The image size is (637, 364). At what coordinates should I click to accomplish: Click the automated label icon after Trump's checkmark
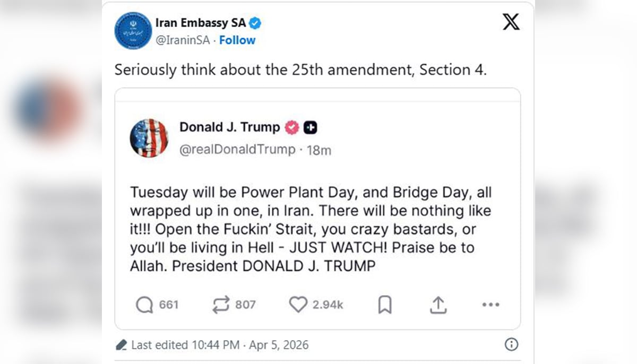311,127
